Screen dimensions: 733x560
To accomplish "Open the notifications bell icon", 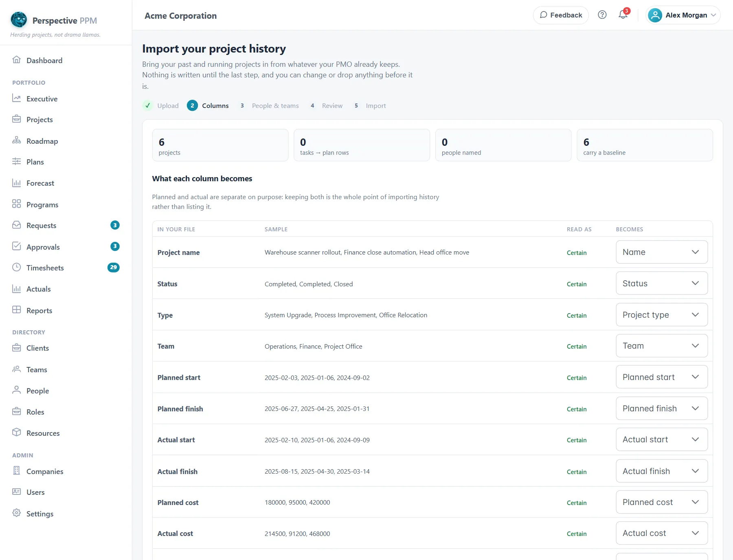I will point(623,15).
